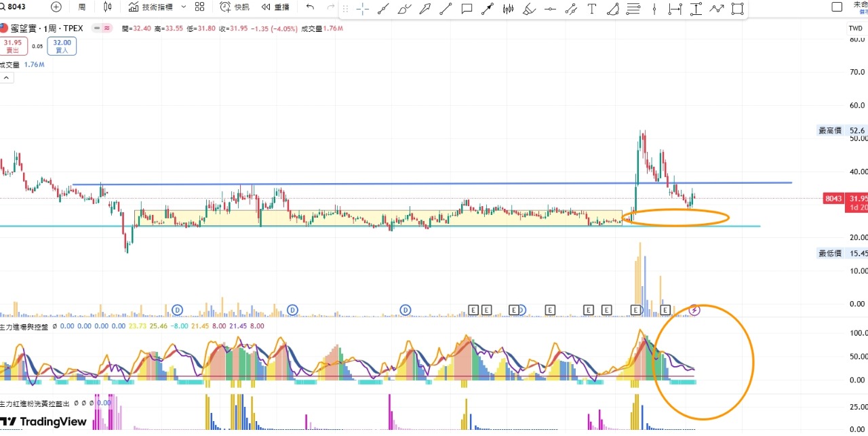Select the brush curve drawing tool
The image size is (868, 436).
[405, 9]
